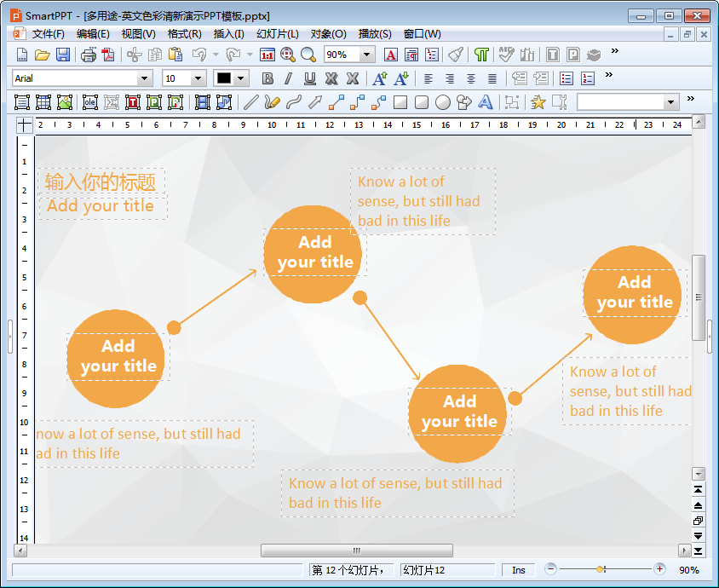This screenshot has width=719, height=588.
Task: Open the redo history dropdown arrow
Action: [x=250, y=55]
